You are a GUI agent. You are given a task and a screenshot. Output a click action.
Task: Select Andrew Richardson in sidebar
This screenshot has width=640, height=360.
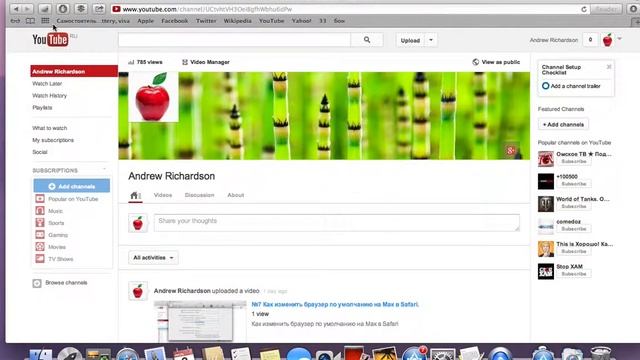coord(74,71)
